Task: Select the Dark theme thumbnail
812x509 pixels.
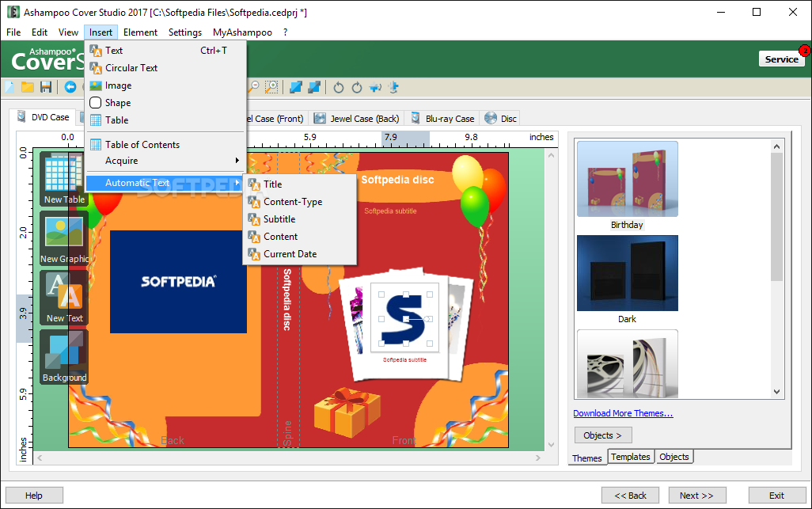Action: click(x=627, y=273)
